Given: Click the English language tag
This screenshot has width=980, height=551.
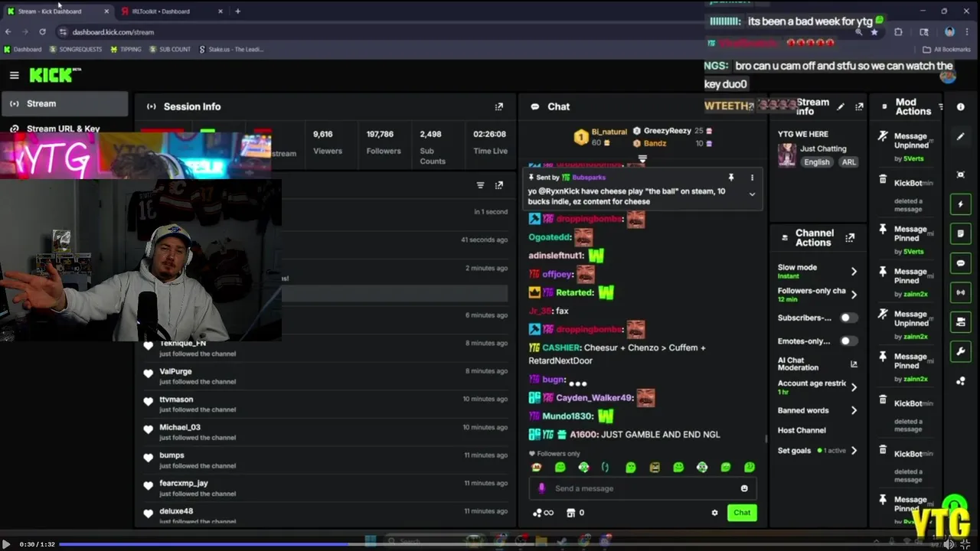Looking at the screenshot, I should [816, 162].
